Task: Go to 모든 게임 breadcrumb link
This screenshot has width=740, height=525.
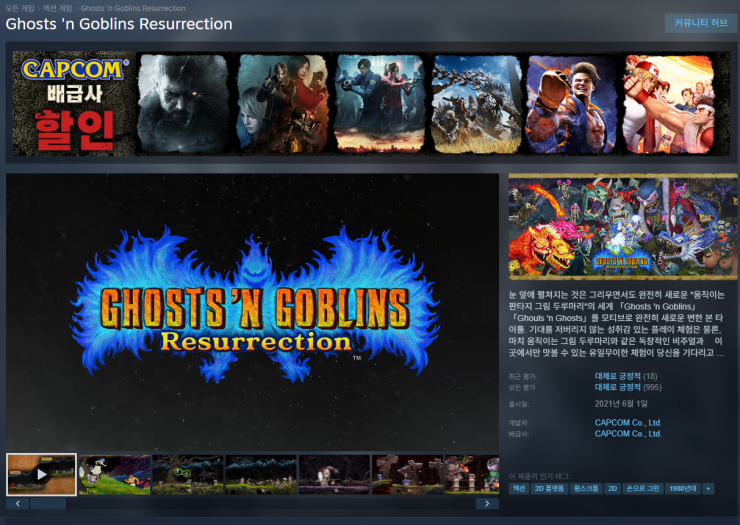Action: click(20, 8)
